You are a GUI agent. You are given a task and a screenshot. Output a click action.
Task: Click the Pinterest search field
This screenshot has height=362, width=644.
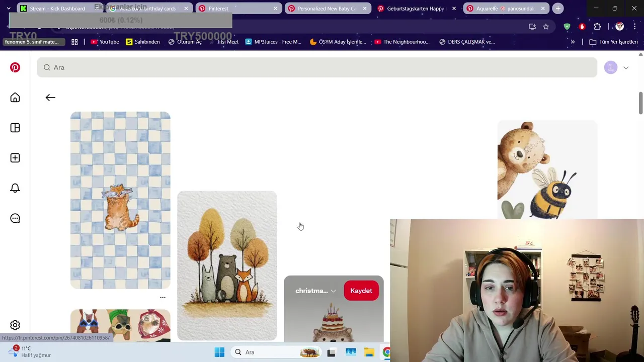point(317,67)
